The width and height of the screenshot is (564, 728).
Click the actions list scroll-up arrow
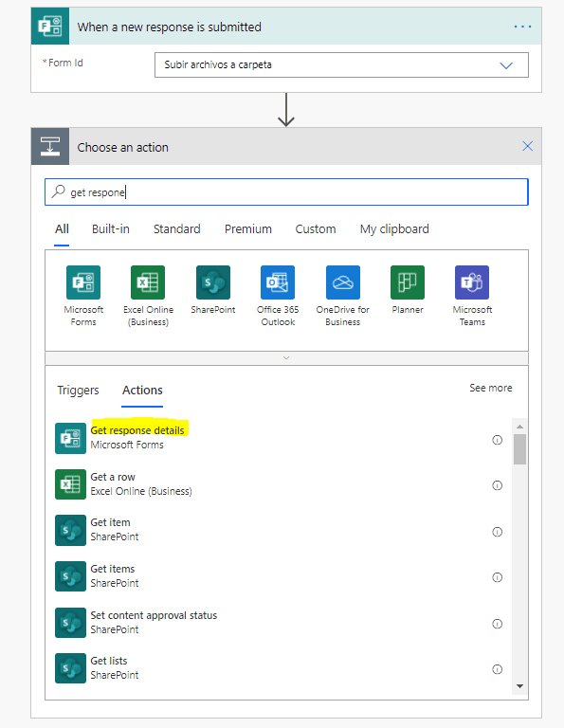(x=519, y=427)
